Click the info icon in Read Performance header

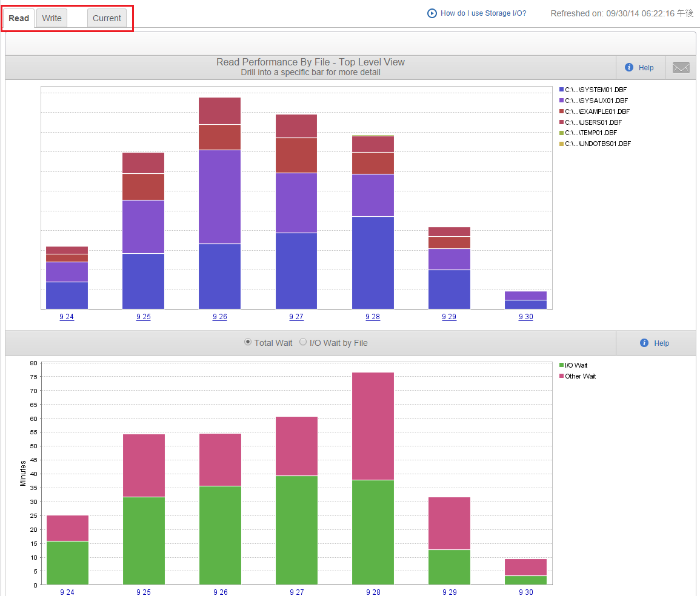[629, 67]
